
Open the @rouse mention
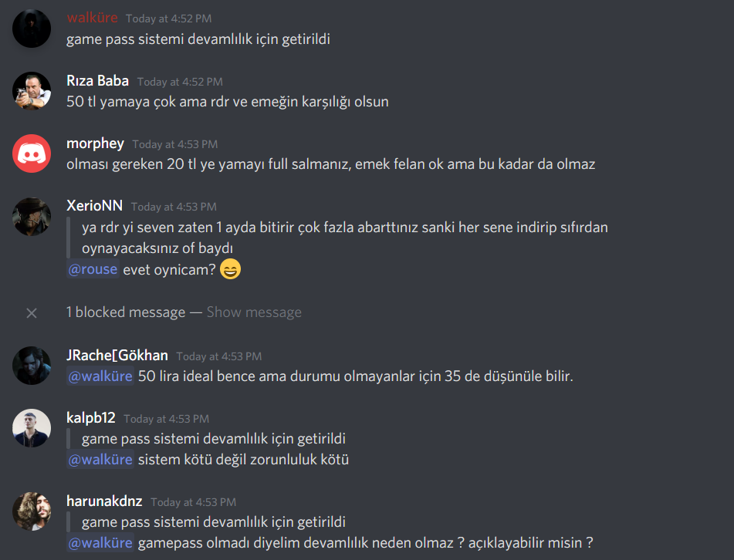pyautogui.click(x=93, y=269)
